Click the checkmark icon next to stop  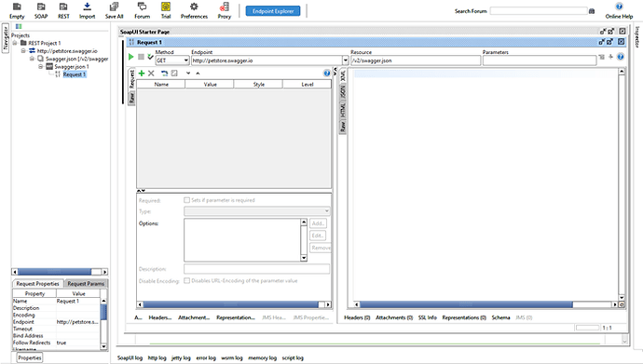[x=150, y=57]
